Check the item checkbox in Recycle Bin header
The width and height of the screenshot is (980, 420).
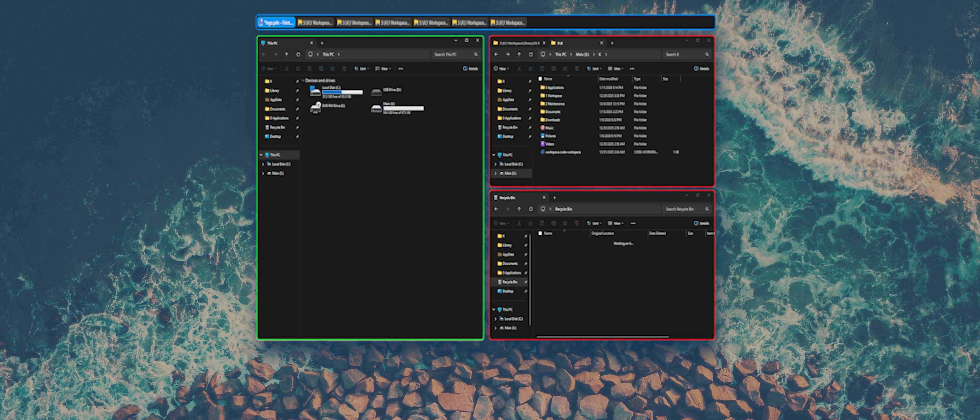click(x=540, y=233)
